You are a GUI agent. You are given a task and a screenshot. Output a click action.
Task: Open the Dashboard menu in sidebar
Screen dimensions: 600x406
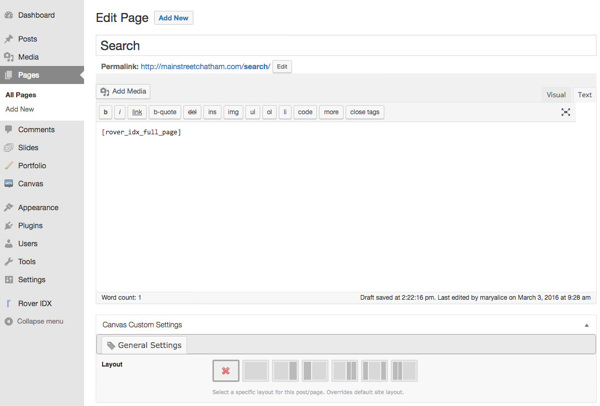[x=36, y=16]
